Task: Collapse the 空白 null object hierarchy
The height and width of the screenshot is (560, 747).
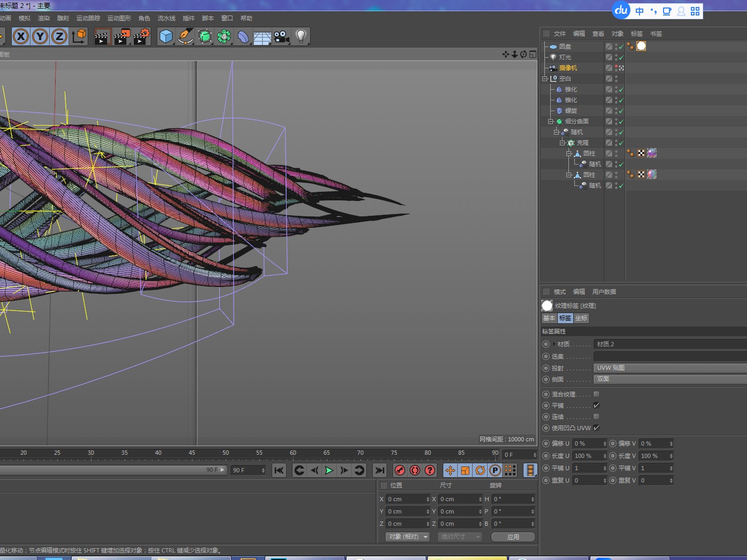Action: 545,79
